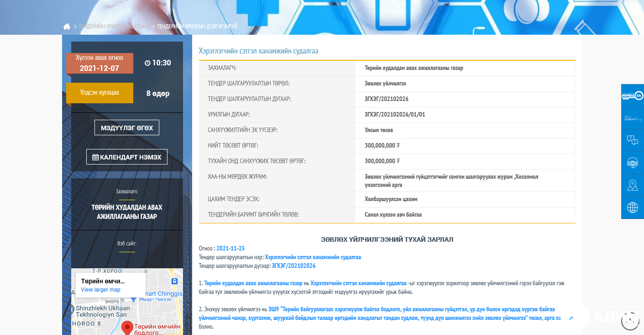Click the ХАА-НЫ МӨРДӨХ ЖУРАМ label
Screen dimensions: 644x335
pos(237,177)
